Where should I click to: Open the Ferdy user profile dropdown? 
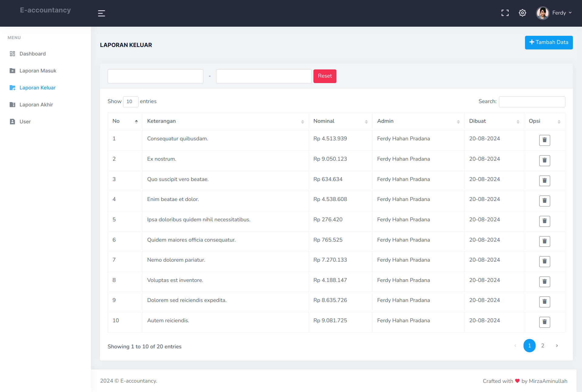[x=554, y=13]
